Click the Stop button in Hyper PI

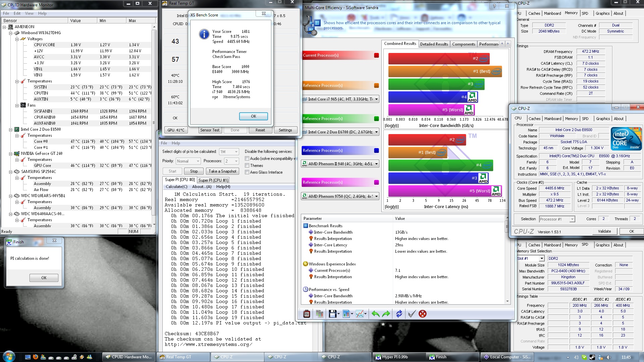194,171
